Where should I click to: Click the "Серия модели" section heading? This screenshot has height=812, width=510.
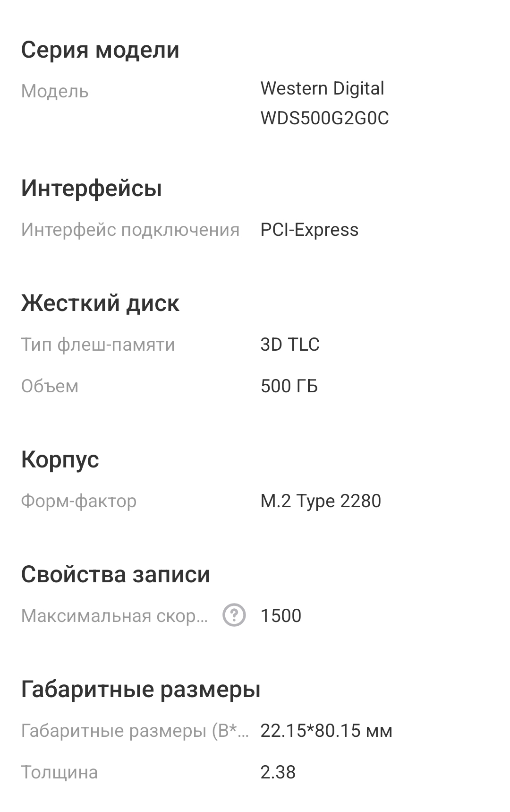100,50
